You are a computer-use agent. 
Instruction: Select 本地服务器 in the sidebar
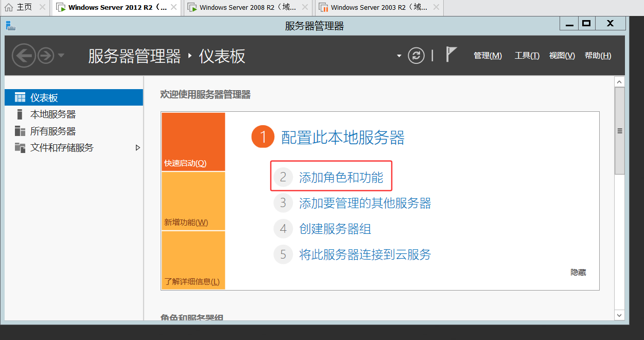[74, 114]
